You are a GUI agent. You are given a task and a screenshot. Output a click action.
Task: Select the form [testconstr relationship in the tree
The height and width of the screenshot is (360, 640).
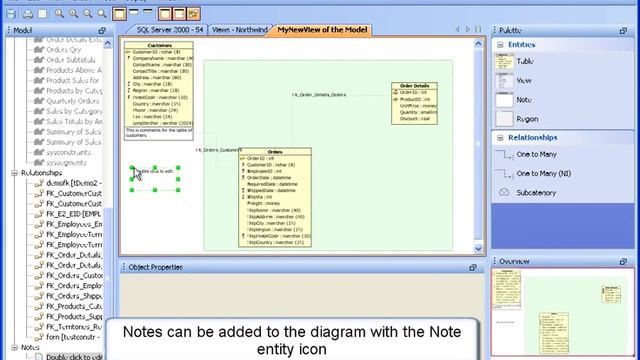pyautogui.click(x=73, y=337)
